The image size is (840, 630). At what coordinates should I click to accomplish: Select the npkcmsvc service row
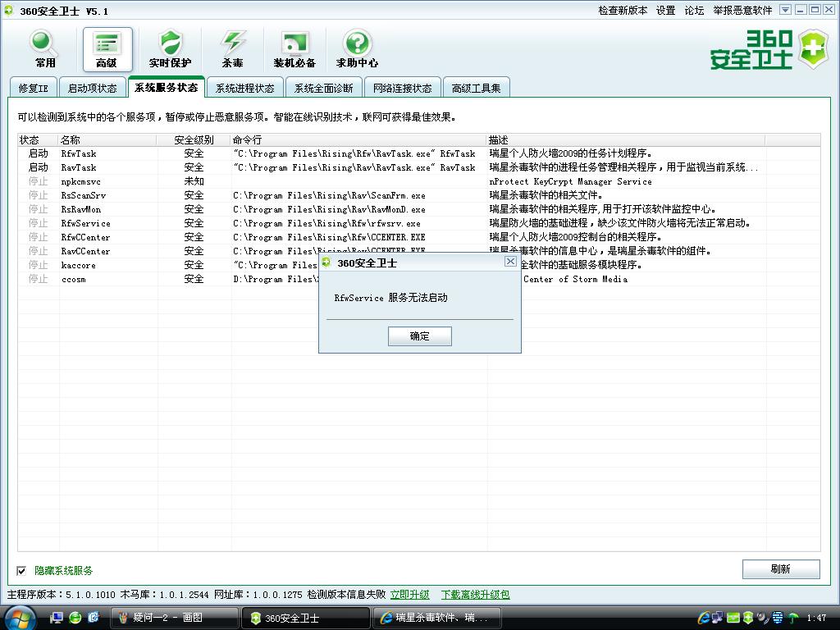(419, 181)
